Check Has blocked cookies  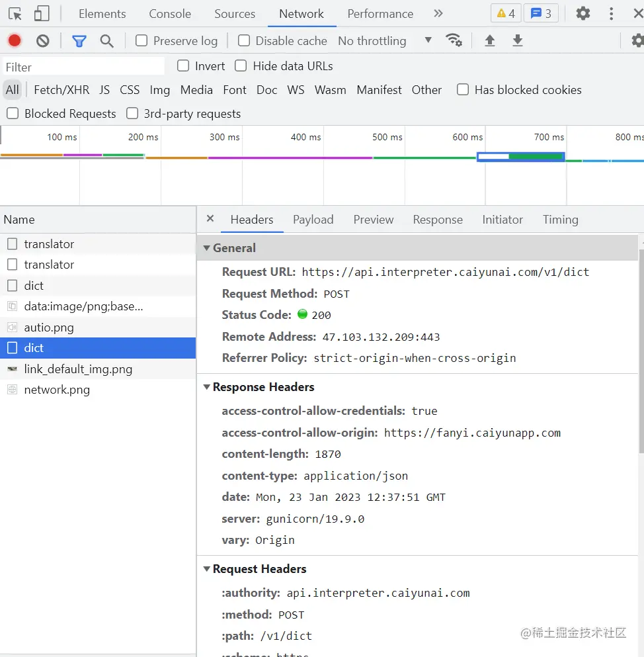(463, 90)
